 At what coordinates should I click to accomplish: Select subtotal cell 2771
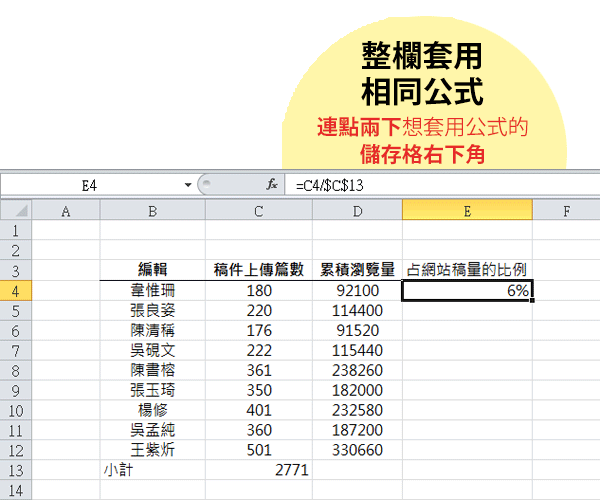click(259, 470)
